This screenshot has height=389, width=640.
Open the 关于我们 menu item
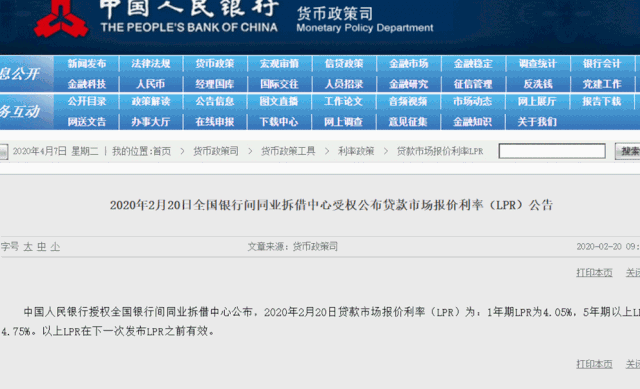pos(537,122)
